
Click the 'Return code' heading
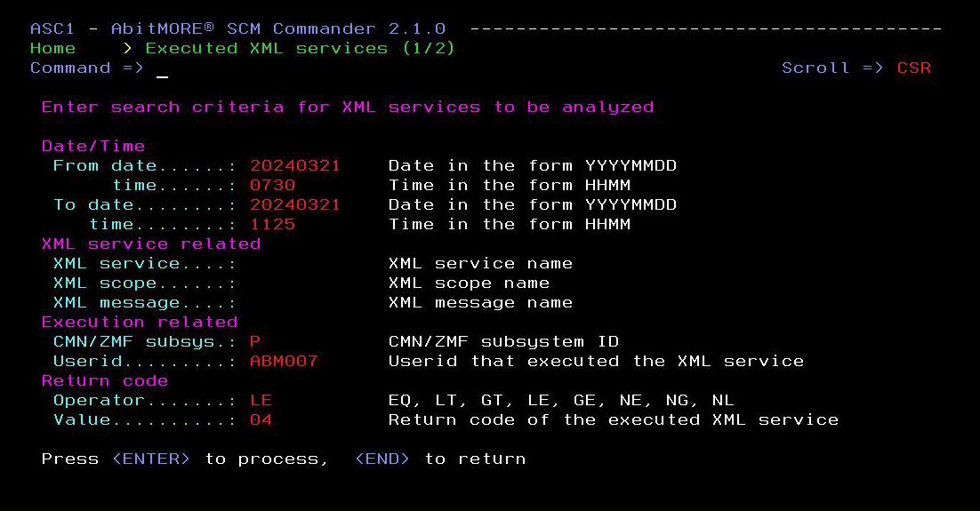tap(105, 381)
